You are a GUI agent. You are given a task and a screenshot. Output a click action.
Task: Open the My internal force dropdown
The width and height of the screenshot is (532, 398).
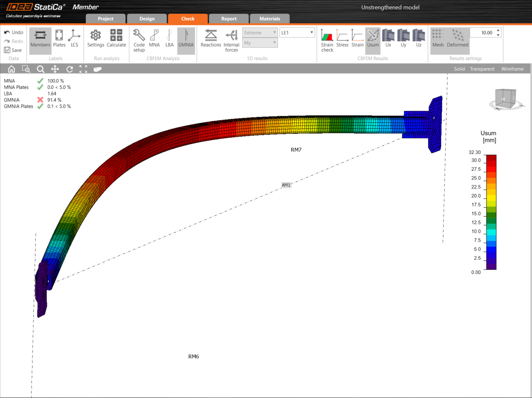260,43
